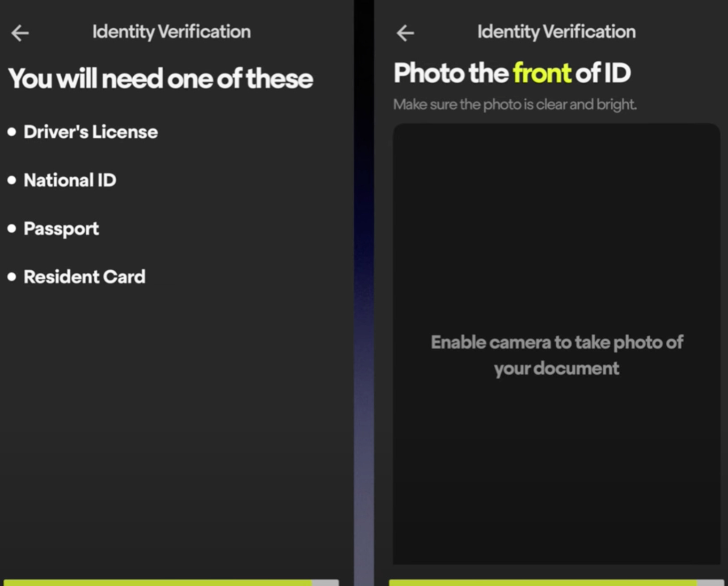Select the bullet beside Resident Card

coord(12,276)
